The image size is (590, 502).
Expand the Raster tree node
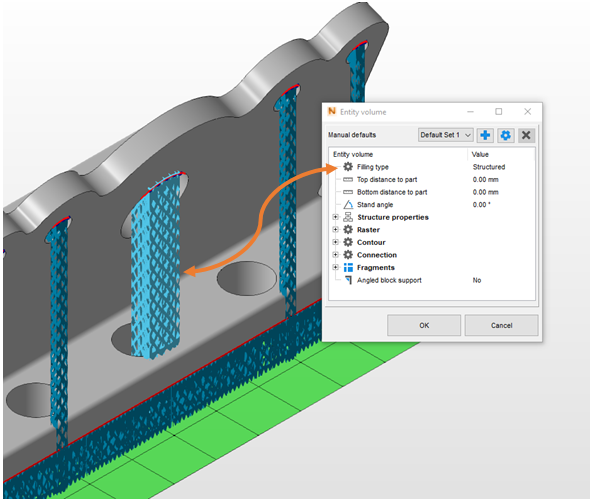tap(336, 230)
